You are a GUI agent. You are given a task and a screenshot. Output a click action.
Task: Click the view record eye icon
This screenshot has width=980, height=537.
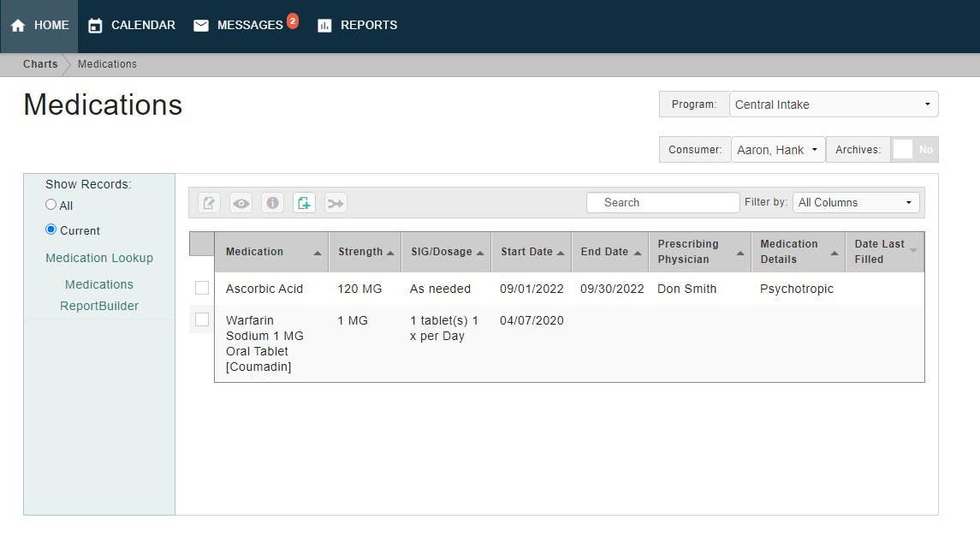coord(241,202)
